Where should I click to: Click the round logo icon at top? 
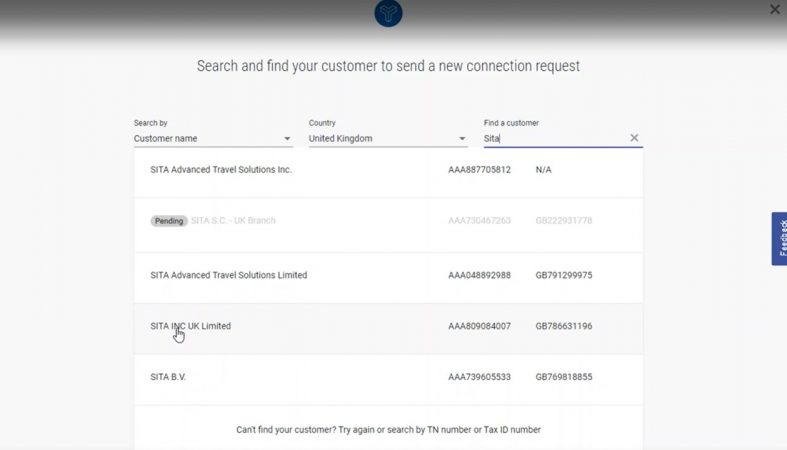(x=388, y=13)
